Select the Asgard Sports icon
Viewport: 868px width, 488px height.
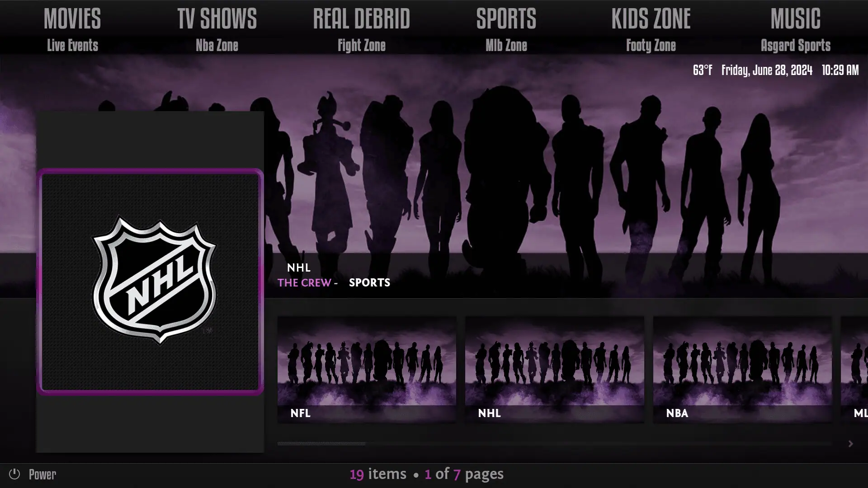coord(796,45)
